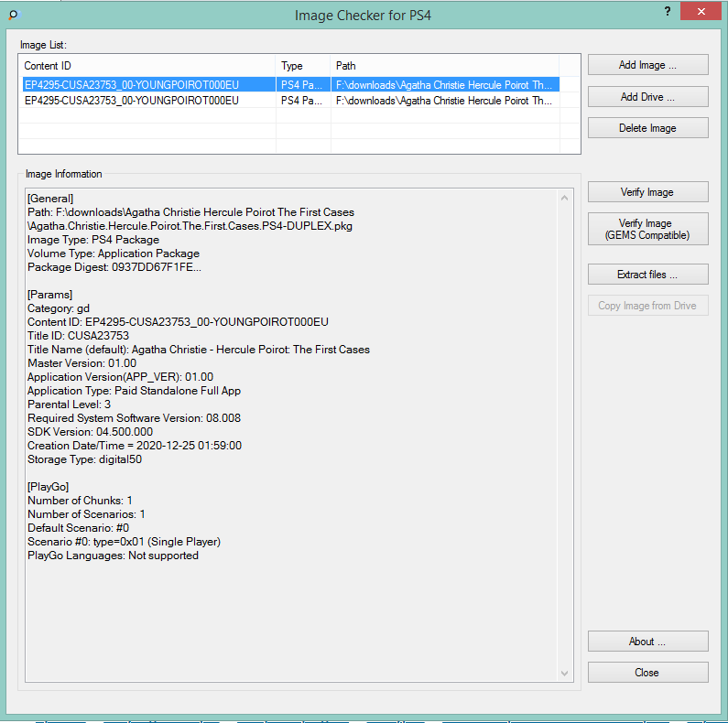Select the highlighted first image list row
The height and width of the screenshot is (723, 728).
tap(290, 85)
